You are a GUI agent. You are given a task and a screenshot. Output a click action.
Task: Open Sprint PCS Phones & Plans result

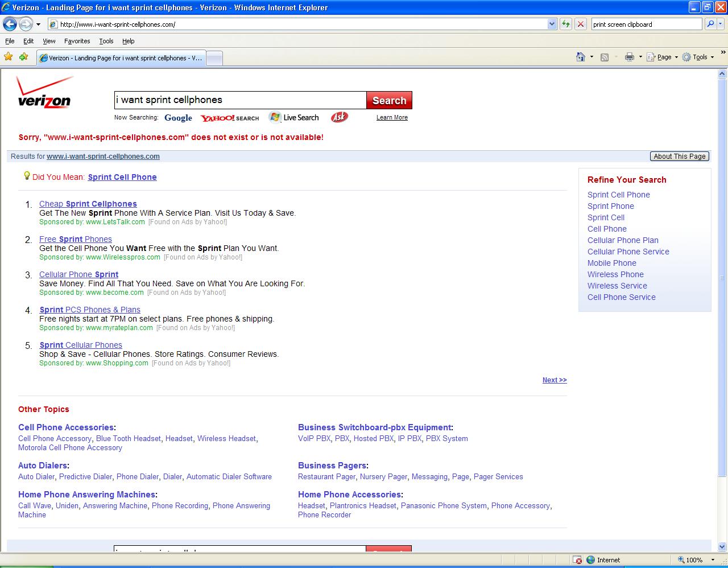click(x=90, y=310)
